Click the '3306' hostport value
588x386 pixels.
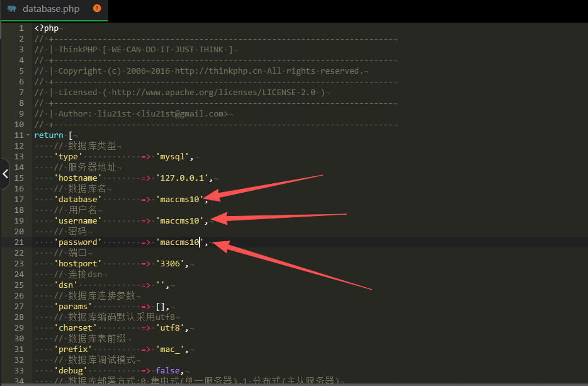tap(172, 264)
